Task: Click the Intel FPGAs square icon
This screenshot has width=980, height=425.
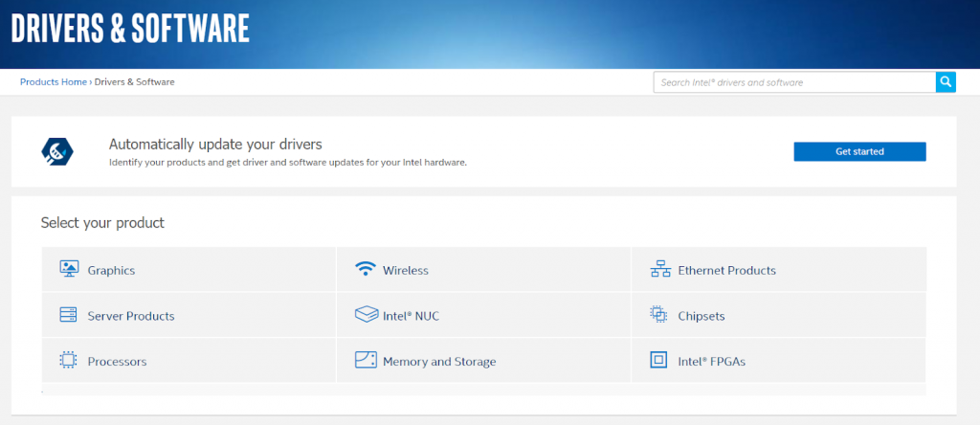Action: pyautogui.click(x=658, y=360)
